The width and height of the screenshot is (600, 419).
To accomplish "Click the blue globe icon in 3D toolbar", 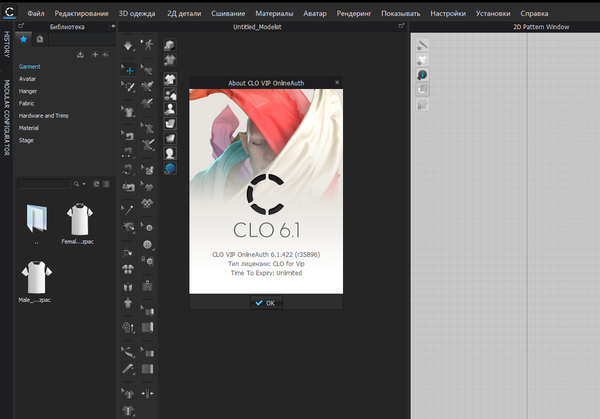I will pyautogui.click(x=170, y=169).
